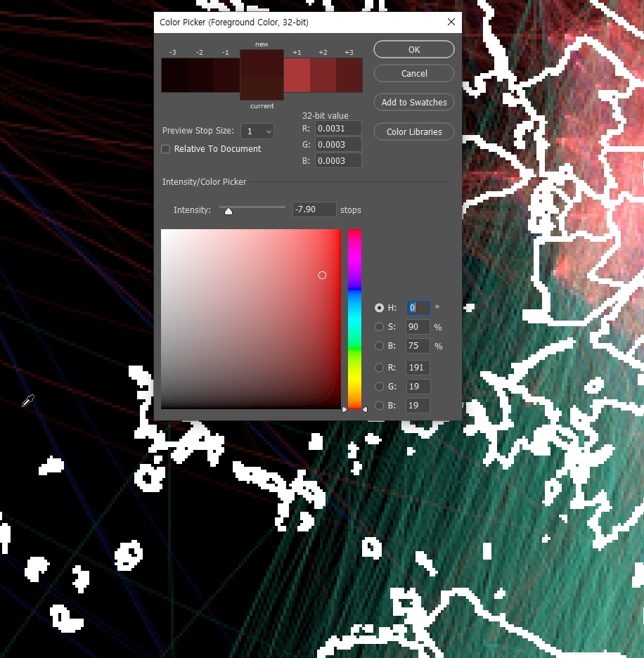This screenshot has width=644, height=658.
Task: Click white corner of the color field
Action: point(163,231)
